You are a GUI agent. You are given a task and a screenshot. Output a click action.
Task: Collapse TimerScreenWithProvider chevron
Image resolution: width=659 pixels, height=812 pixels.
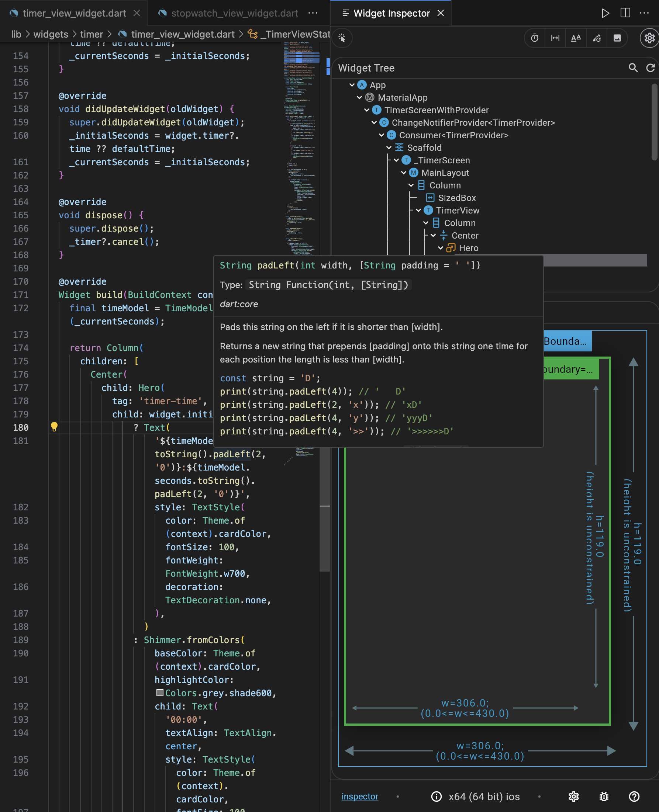click(x=367, y=110)
